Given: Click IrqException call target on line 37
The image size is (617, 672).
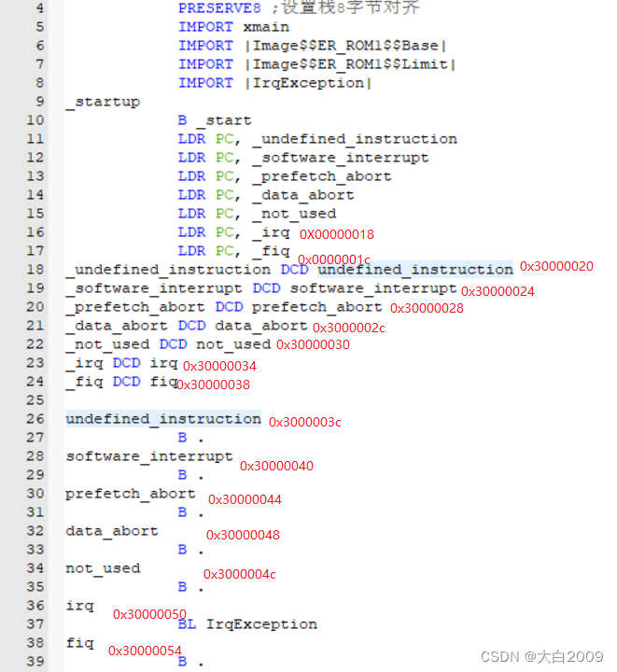Looking at the screenshot, I should 261,624.
